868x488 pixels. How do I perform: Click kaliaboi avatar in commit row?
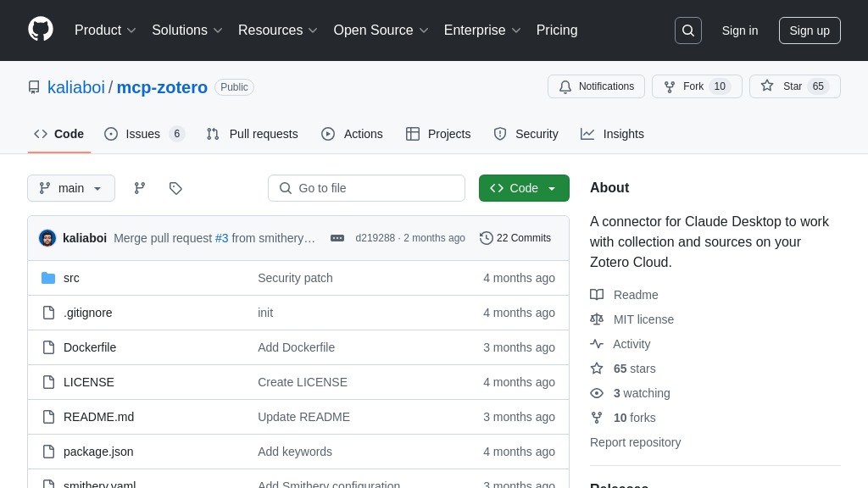coord(47,238)
